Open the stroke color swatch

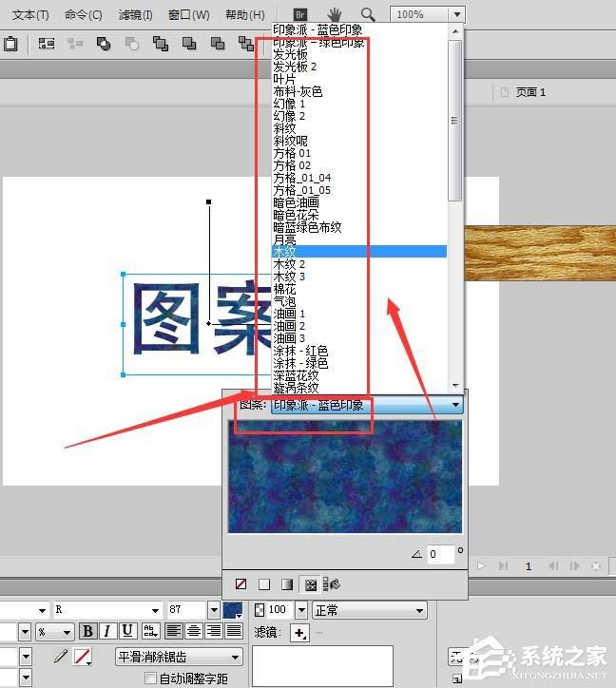click(83, 657)
